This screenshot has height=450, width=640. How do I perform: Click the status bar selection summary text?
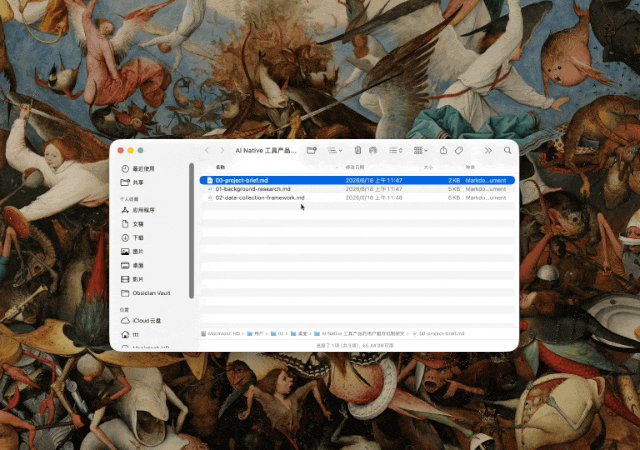click(x=355, y=345)
